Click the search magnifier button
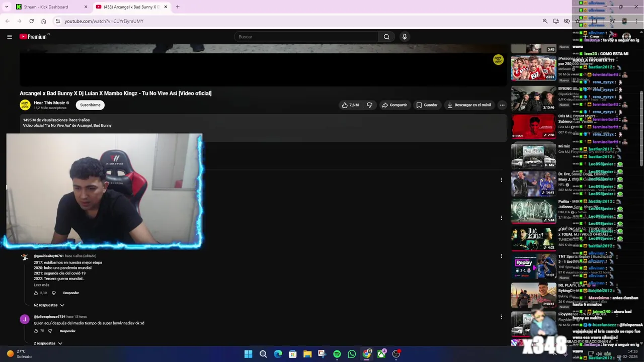The image size is (644, 362). point(386,37)
